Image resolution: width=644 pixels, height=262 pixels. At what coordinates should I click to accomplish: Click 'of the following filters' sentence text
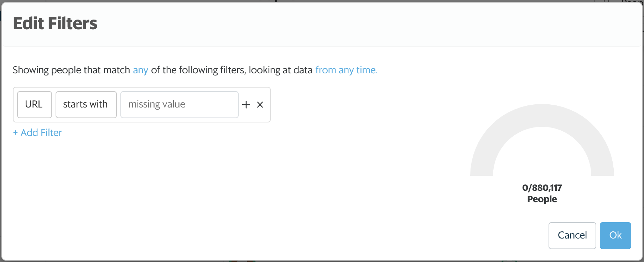pyautogui.click(x=198, y=70)
